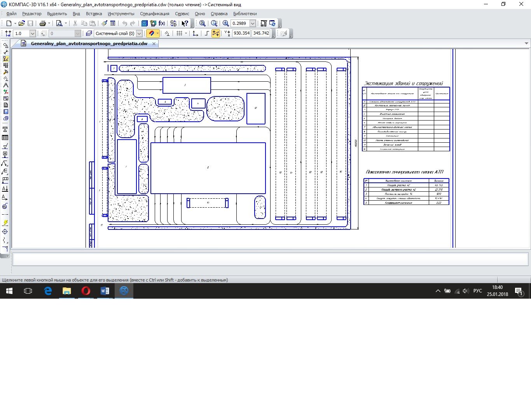Screen dimensions: 531x420
Task: Click the Rebuild/refresh view icon
Action: [272, 23]
